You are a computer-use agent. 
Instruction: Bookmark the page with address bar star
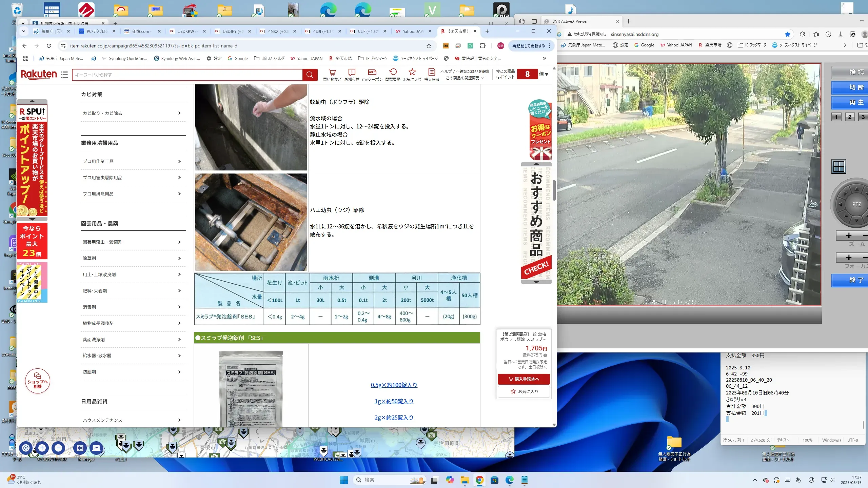(429, 46)
